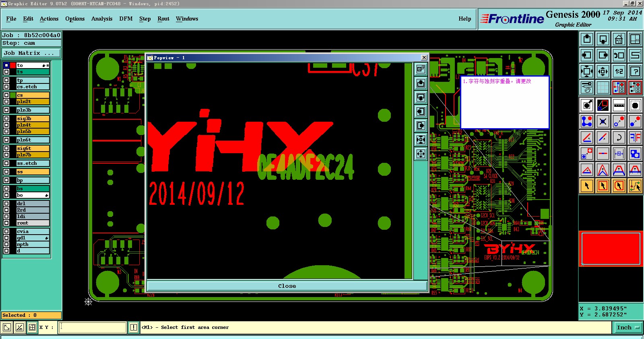Toggle display checkbox for layer cs

click(x=6, y=95)
